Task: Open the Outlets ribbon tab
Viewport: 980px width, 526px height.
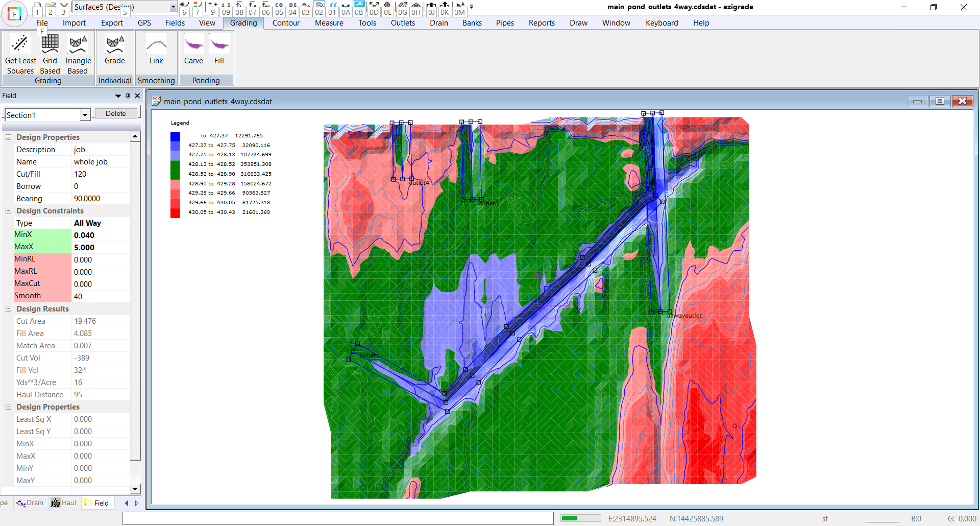Action: (x=403, y=23)
